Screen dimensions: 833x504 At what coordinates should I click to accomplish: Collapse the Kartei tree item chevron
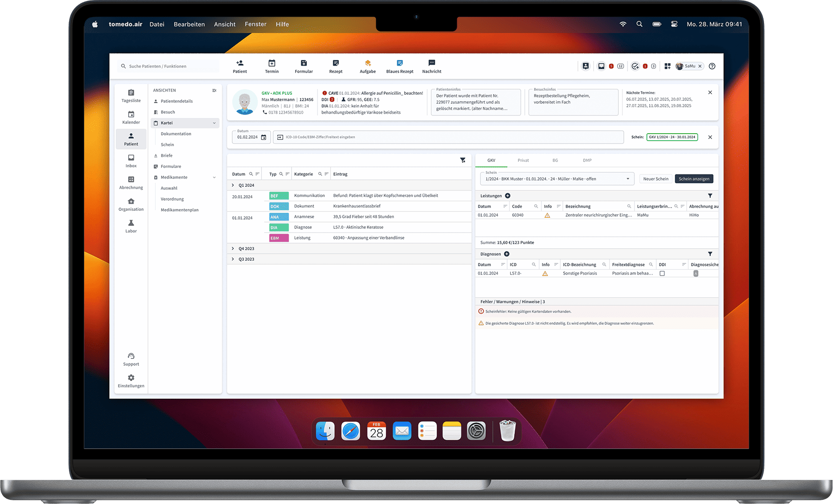click(x=214, y=123)
